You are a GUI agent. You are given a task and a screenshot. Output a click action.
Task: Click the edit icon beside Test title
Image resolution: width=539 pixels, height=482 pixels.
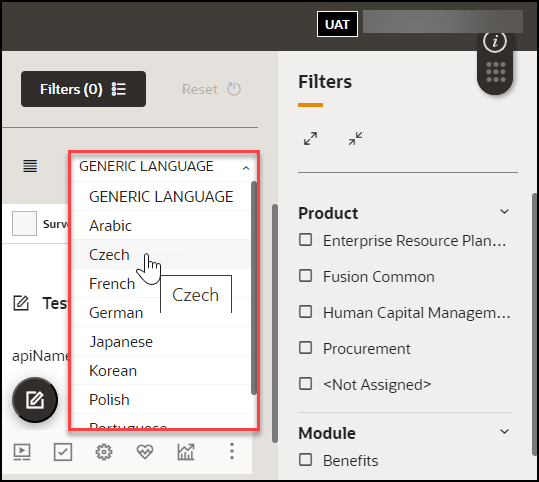coord(21,303)
